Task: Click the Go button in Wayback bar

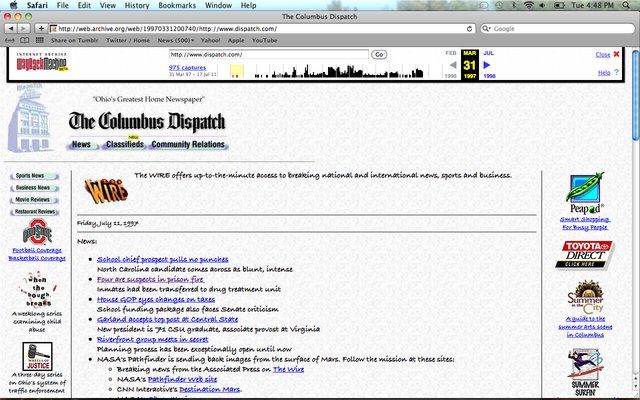Action: [x=379, y=54]
